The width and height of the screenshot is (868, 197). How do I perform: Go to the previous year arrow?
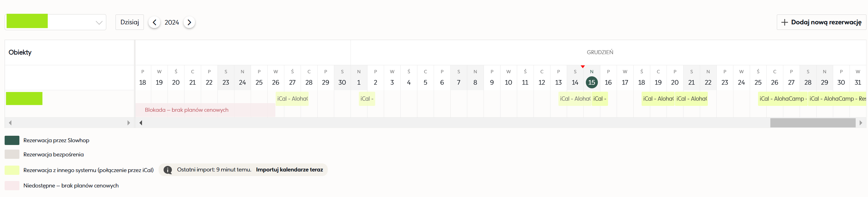pos(154,22)
